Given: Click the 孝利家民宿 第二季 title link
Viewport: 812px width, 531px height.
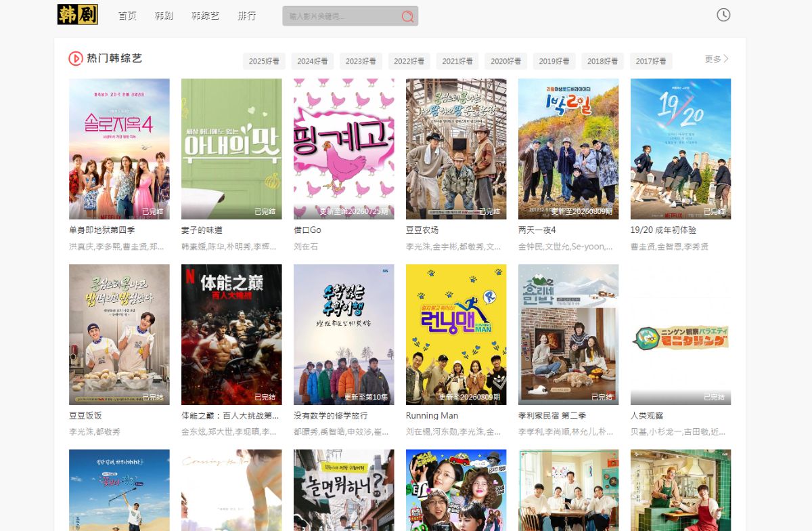Looking at the screenshot, I should 552,415.
